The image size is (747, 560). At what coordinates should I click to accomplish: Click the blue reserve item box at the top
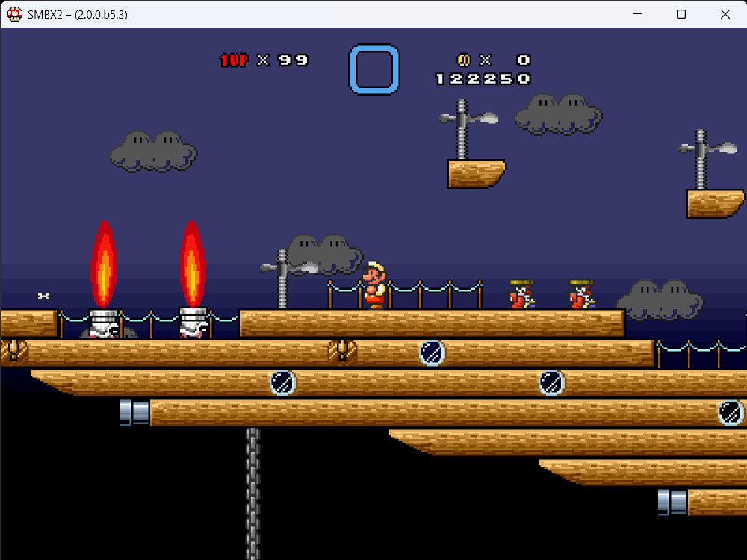373,69
